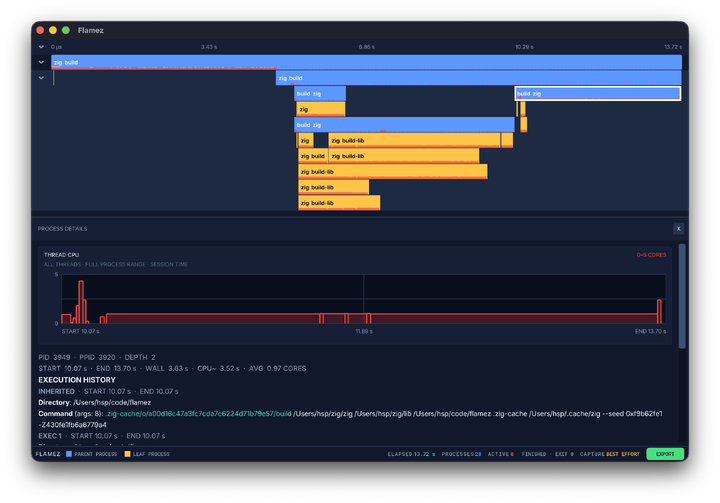Click the 6.86 s ruler tick label
This screenshot has width=720, height=503.
coord(366,47)
